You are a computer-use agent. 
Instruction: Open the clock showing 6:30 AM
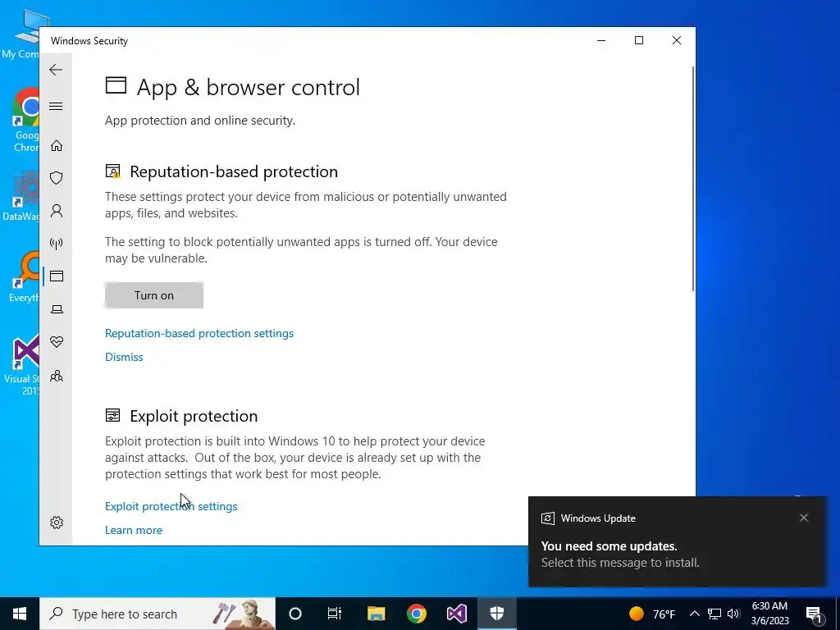click(769, 614)
